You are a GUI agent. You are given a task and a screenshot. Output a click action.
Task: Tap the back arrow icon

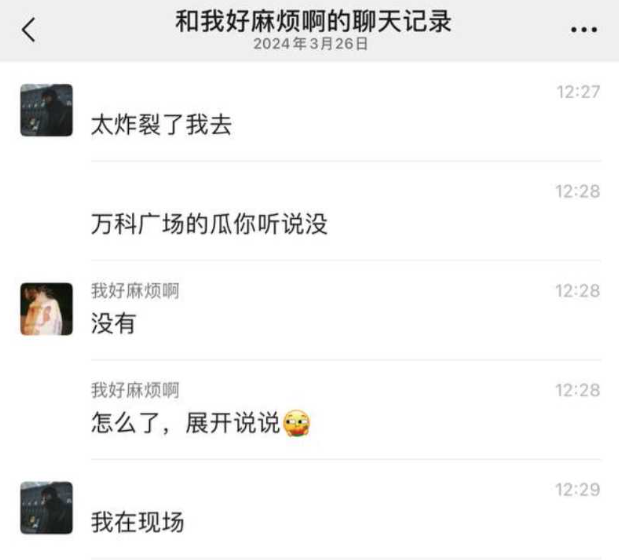pos(28,30)
